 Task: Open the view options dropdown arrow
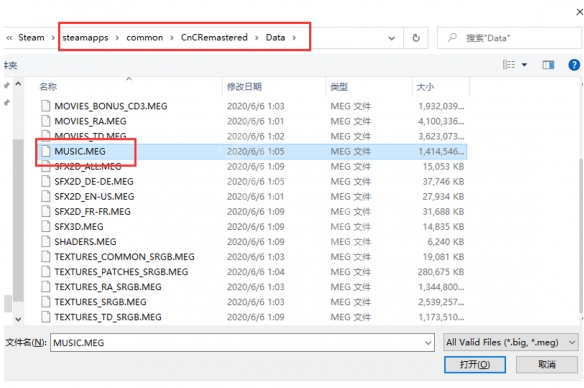click(524, 65)
